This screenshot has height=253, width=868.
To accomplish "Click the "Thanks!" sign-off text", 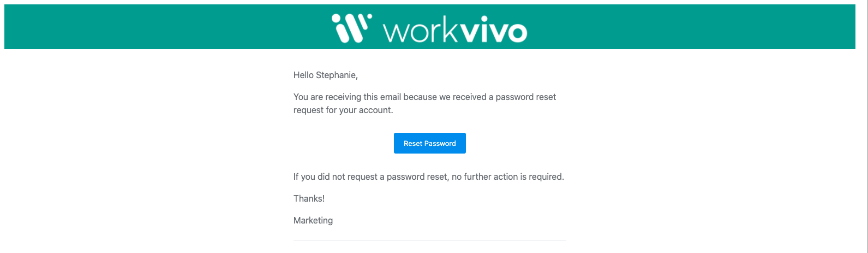I will (309, 199).
